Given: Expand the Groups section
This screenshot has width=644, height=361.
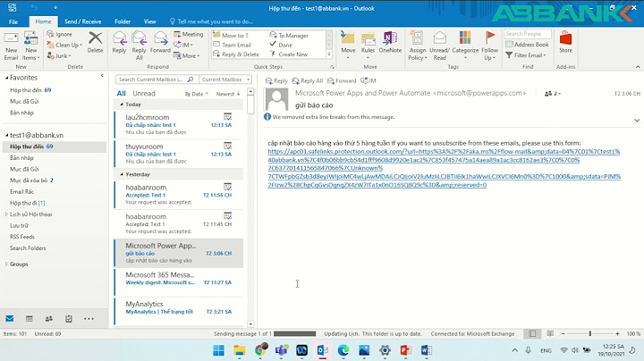Looking at the screenshot, I should [6, 264].
